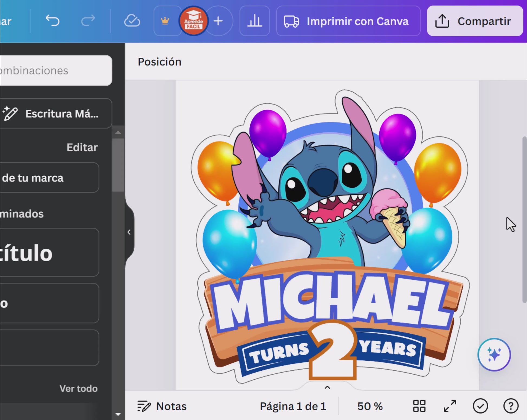
Task: Enter fullscreen presentation mode
Action: pyautogui.click(x=450, y=406)
